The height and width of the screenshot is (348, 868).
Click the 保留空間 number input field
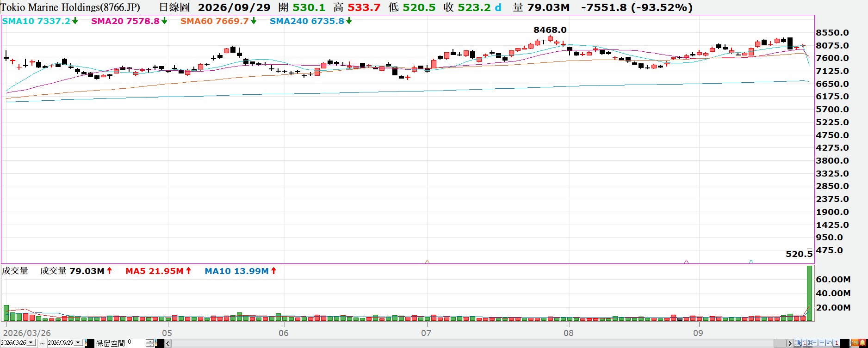pos(136,343)
